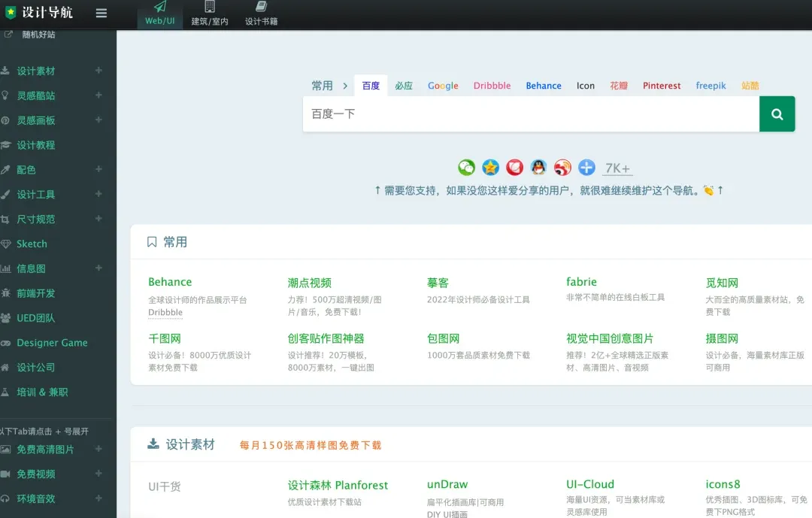The height and width of the screenshot is (518, 812).
Task: Open the 潮点视频 link
Action: 310,283
